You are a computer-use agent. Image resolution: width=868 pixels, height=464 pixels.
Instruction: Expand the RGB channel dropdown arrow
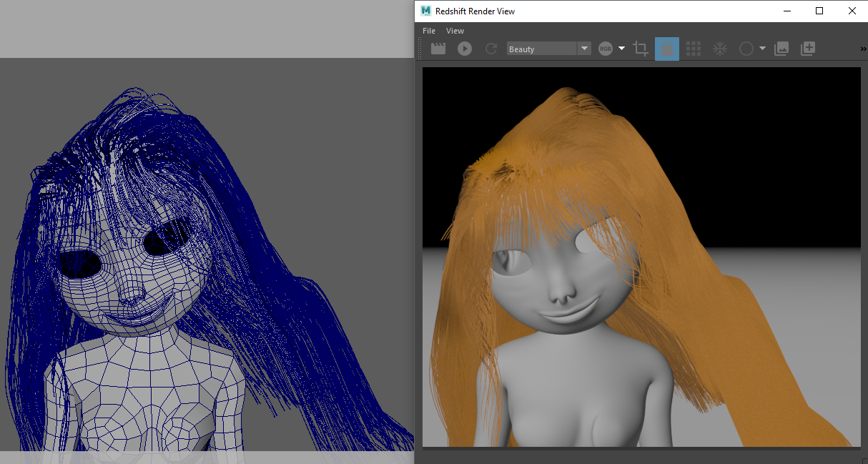coord(621,49)
